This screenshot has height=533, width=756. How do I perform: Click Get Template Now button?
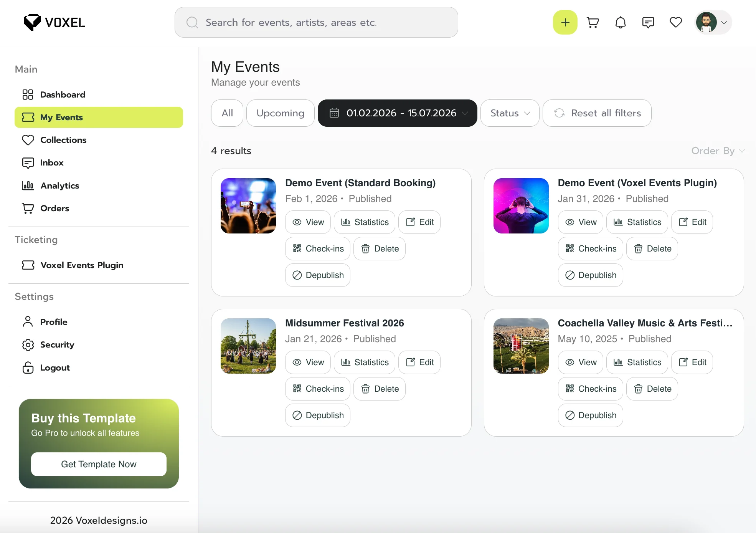(x=99, y=464)
